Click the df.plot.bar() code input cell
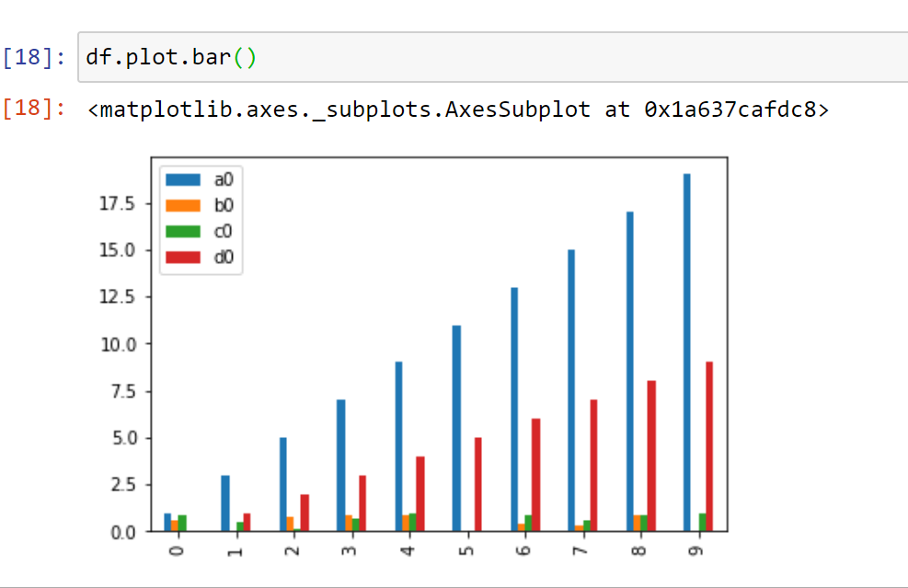 493,57
